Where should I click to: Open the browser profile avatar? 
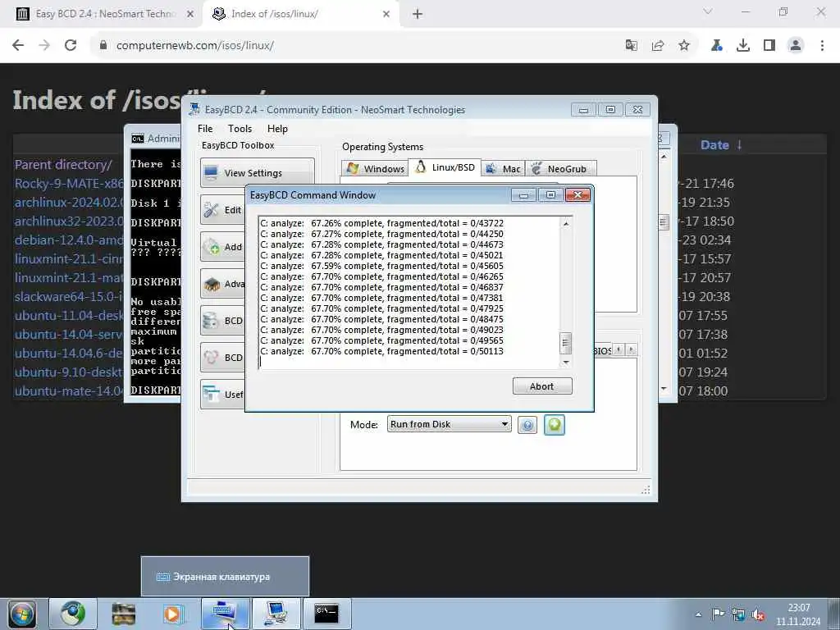point(796,46)
